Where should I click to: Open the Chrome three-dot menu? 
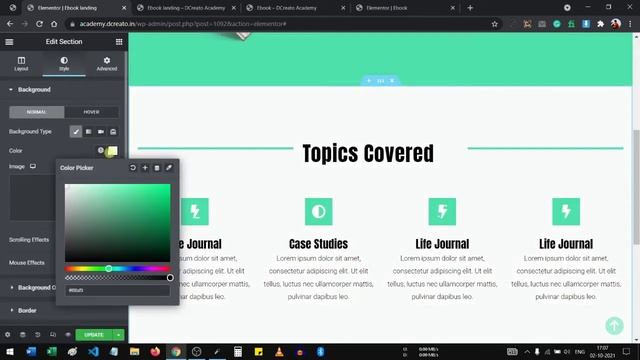click(630, 24)
